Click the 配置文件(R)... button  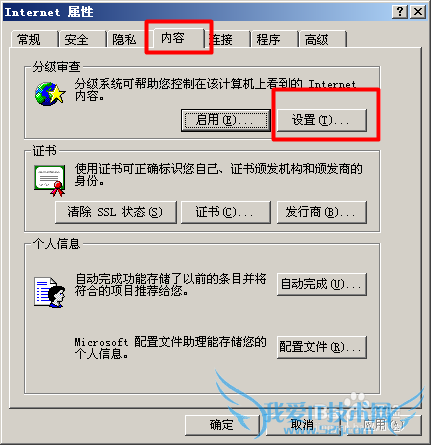click(322, 347)
